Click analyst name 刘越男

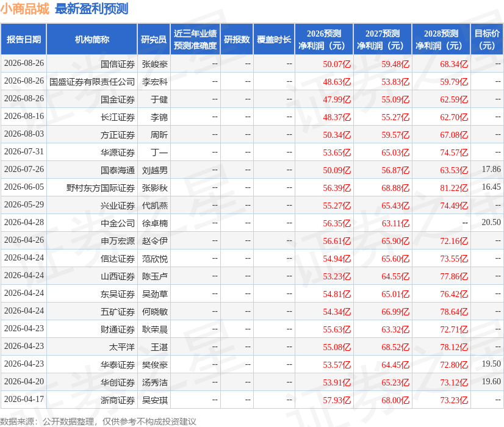155,170
